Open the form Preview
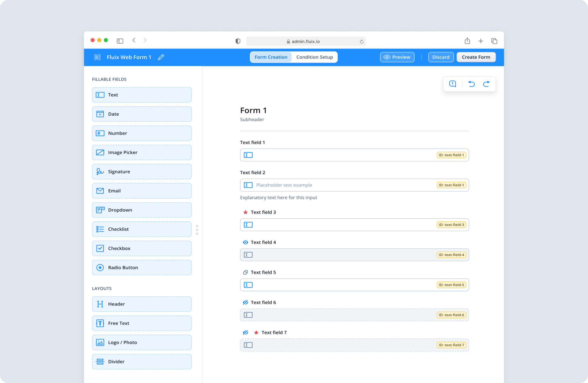The width and height of the screenshot is (588, 383). (397, 57)
